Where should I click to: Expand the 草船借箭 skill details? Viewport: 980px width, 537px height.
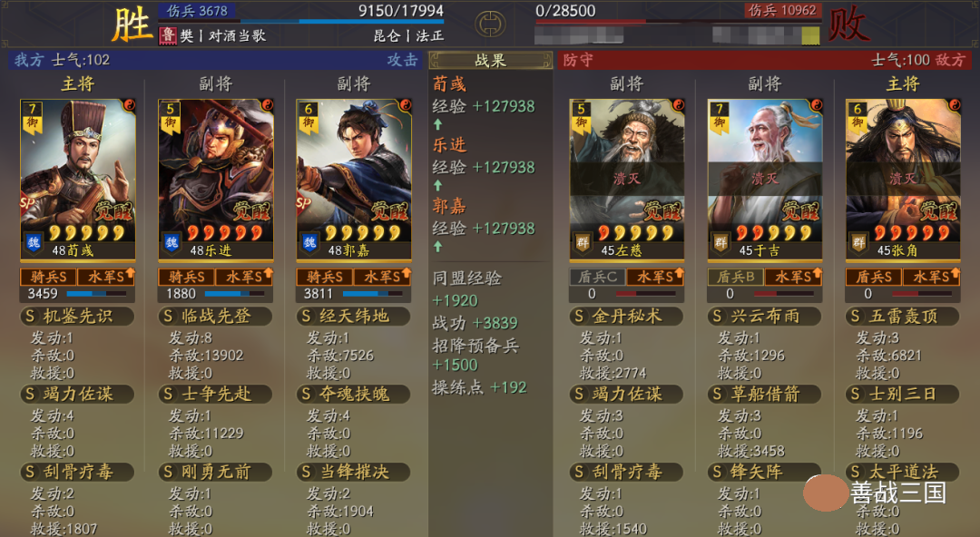[764, 394]
